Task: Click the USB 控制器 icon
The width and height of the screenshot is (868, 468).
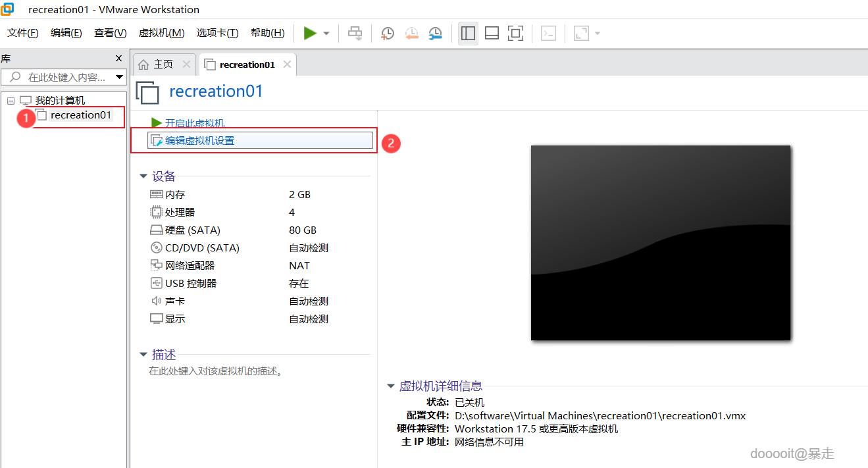Action: coord(156,283)
